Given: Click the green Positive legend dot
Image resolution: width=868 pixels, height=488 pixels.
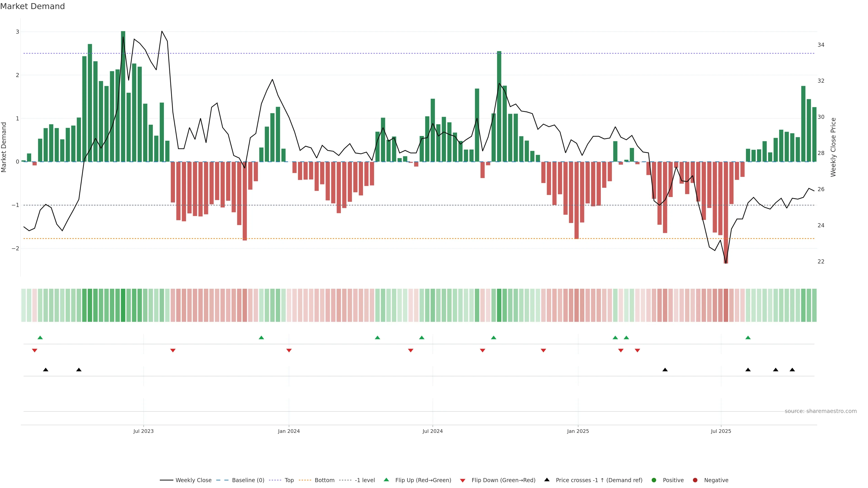Looking at the screenshot, I should click(x=654, y=480).
